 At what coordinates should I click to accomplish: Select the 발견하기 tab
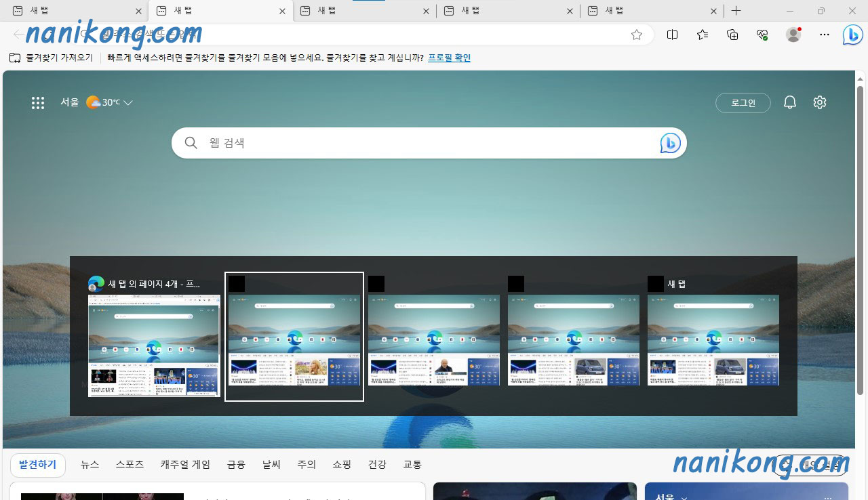tap(38, 465)
